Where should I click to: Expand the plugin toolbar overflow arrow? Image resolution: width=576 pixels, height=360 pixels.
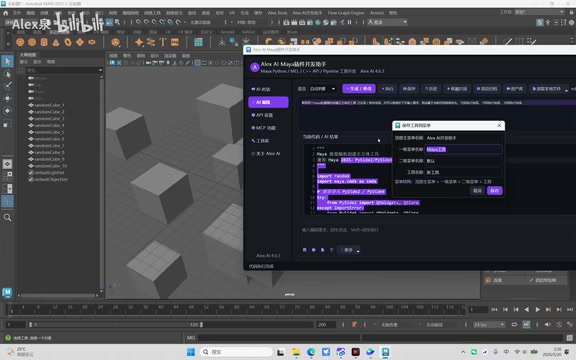tap(566, 90)
